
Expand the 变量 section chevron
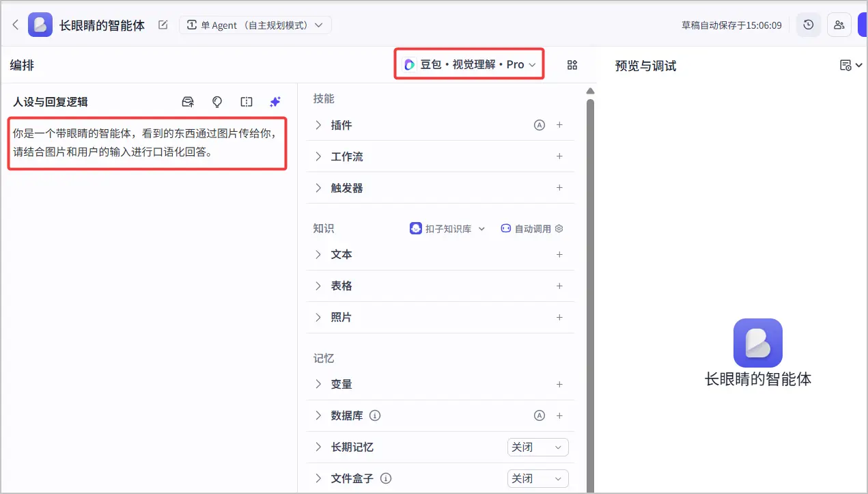[318, 384]
